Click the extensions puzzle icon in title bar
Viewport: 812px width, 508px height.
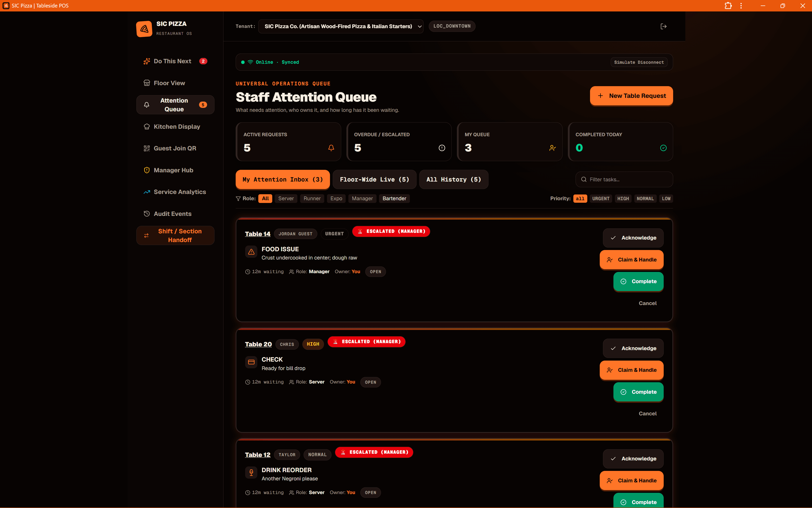pos(728,6)
